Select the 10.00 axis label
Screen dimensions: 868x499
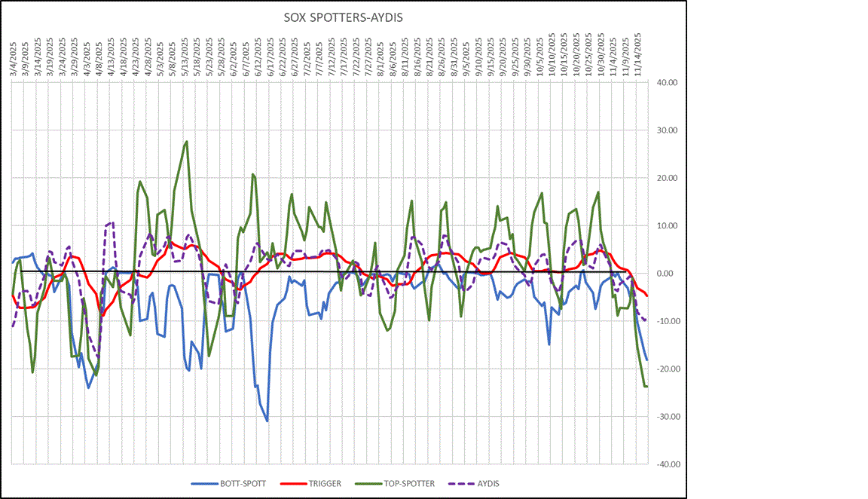pos(667,225)
